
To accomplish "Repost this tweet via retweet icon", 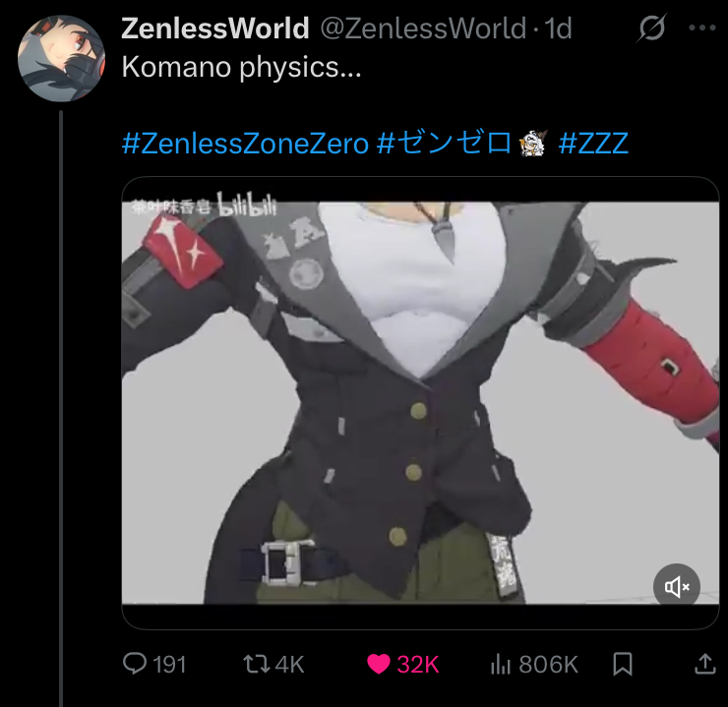I will point(257,664).
